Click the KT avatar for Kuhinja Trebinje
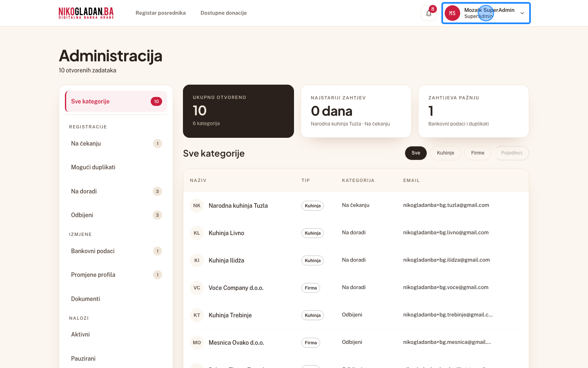588x368 pixels. (x=197, y=315)
